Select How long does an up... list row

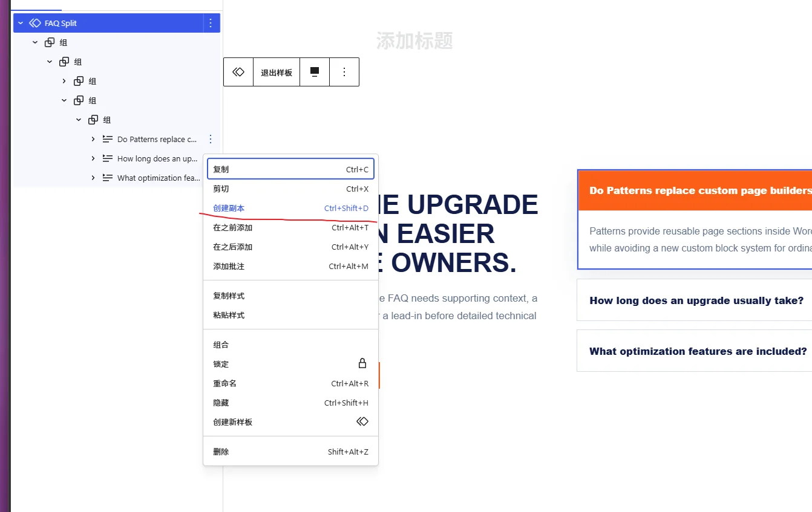117,158
